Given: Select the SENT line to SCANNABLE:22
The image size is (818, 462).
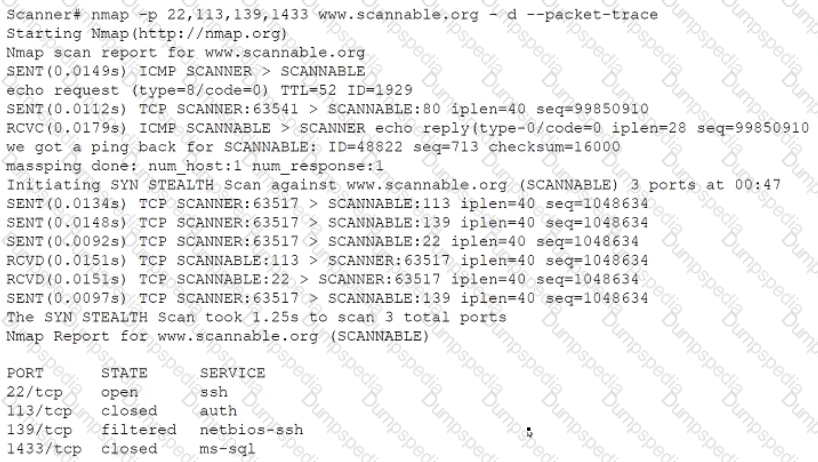Looking at the screenshot, I should [x=322, y=242].
